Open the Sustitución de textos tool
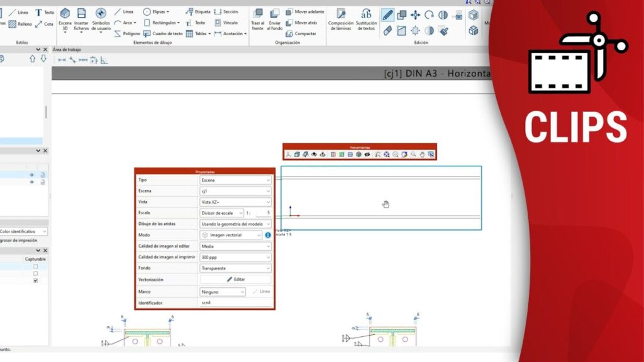The image size is (644, 362). tap(366, 15)
